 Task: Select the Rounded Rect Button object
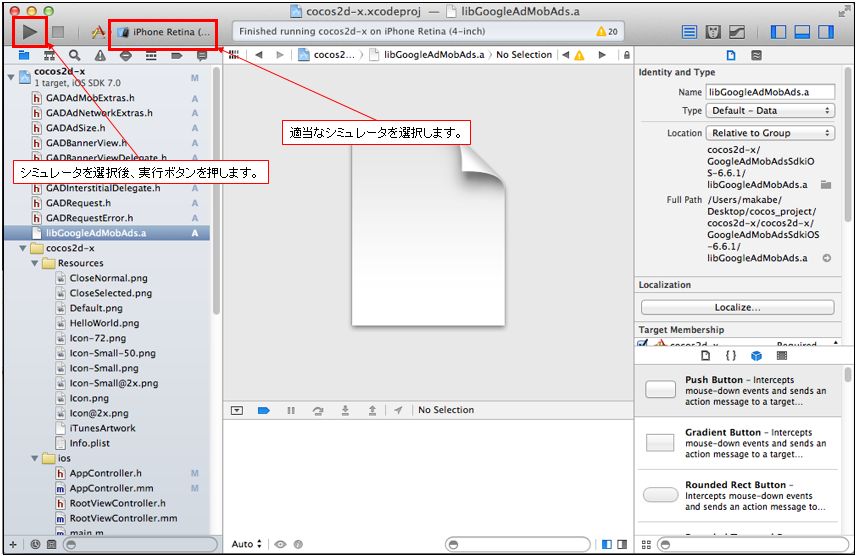[738, 496]
